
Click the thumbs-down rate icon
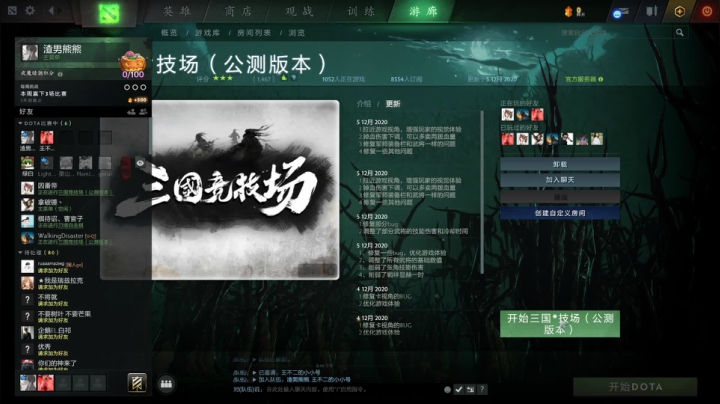pyautogui.click(x=294, y=79)
